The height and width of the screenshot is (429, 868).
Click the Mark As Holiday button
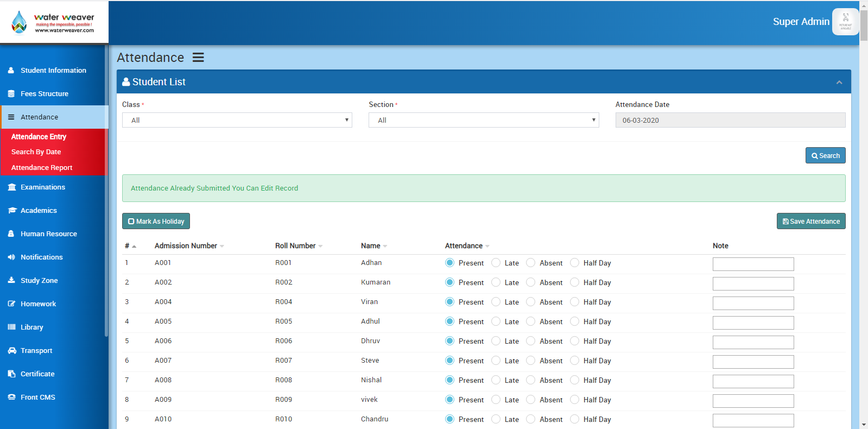pyautogui.click(x=156, y=221)
